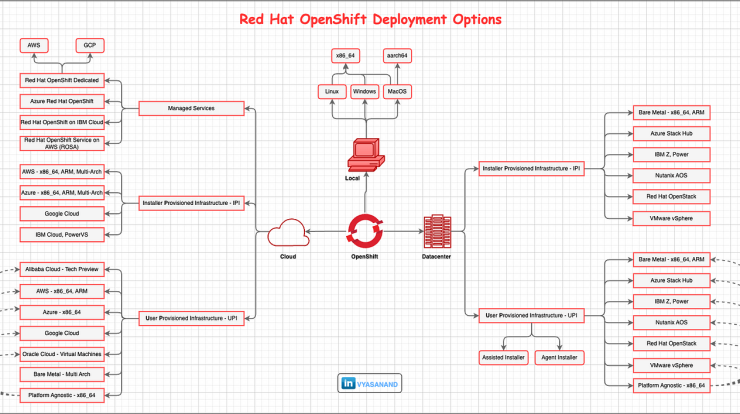
Task: Click the 'Local' label under the computer
Action: pyautogui.click(x=352, y=178)
